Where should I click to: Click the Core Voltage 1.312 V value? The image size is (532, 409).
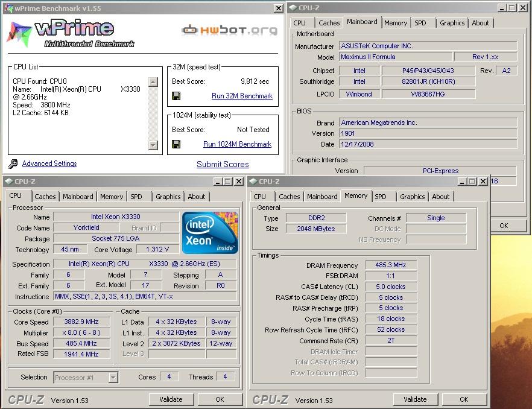point(157,250)
